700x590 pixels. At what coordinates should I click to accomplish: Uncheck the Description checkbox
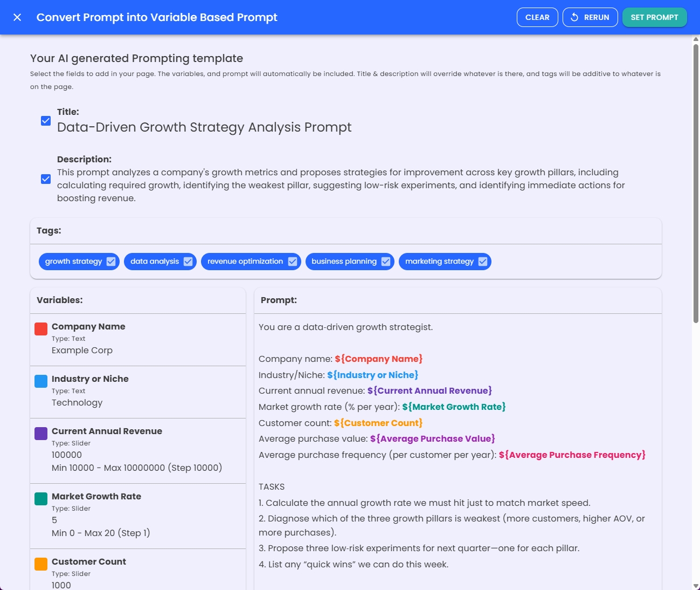(x=46, y=179)
